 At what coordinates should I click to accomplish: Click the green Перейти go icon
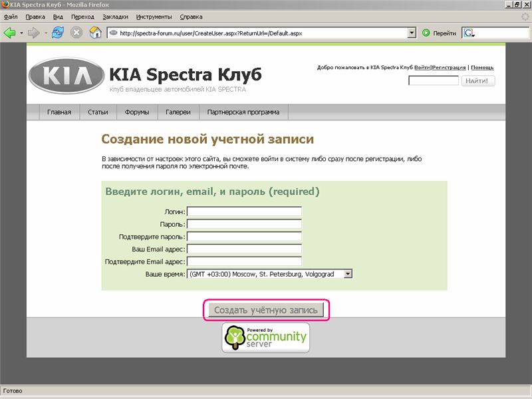click(426, 32)
